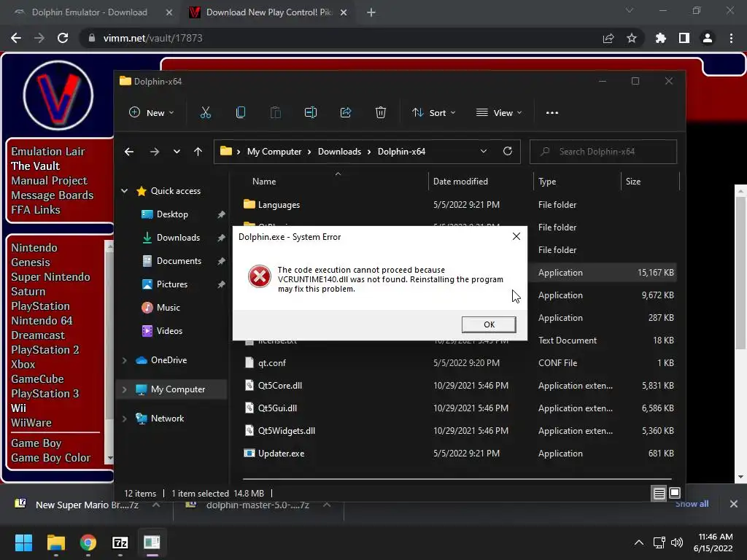Open Emulation Lair link on Vimm's
This screenshot has height=560, width=747.
(48, 152)
